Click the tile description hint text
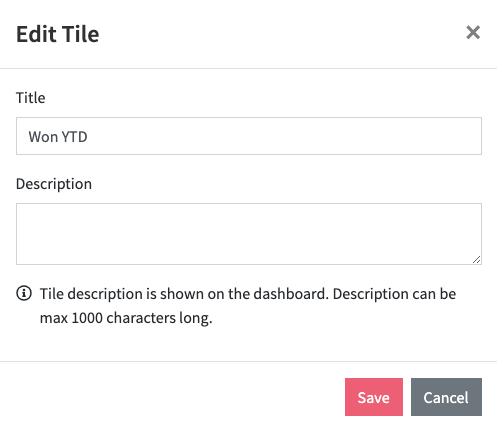 tap(248, 306)
